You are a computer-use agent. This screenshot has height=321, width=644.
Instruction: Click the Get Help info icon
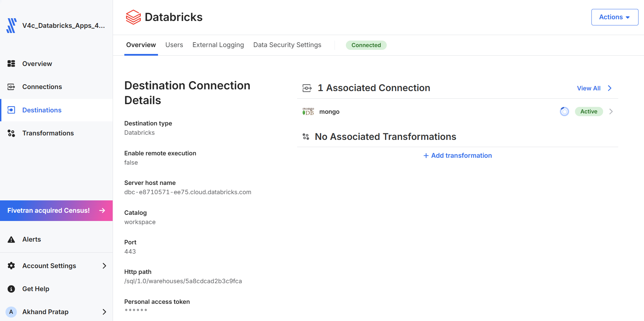pos(11,289)
